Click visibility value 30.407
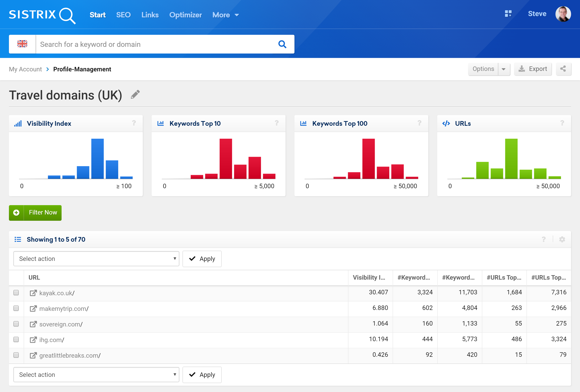This screenshot has height=392, width=580. [378, 292]
